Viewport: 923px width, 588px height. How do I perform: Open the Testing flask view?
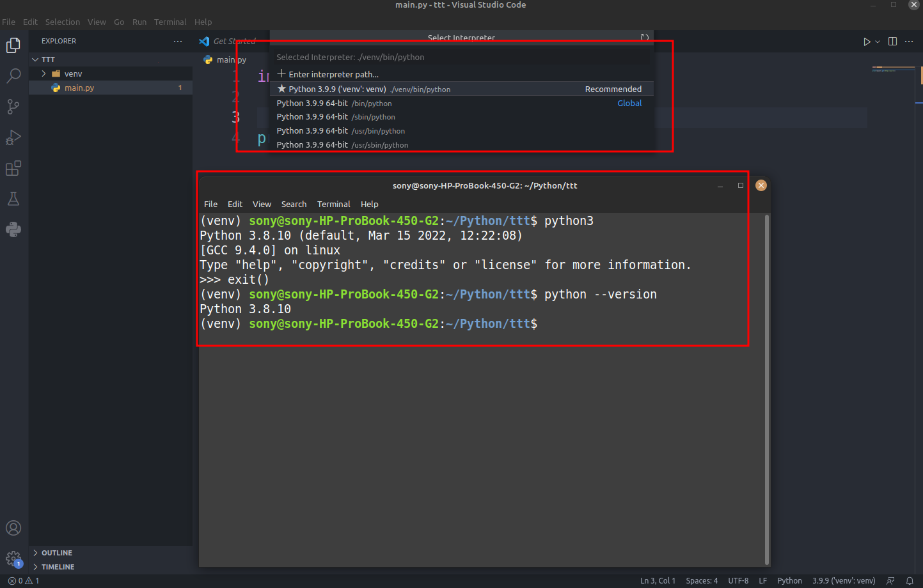(x=13, y=199)
